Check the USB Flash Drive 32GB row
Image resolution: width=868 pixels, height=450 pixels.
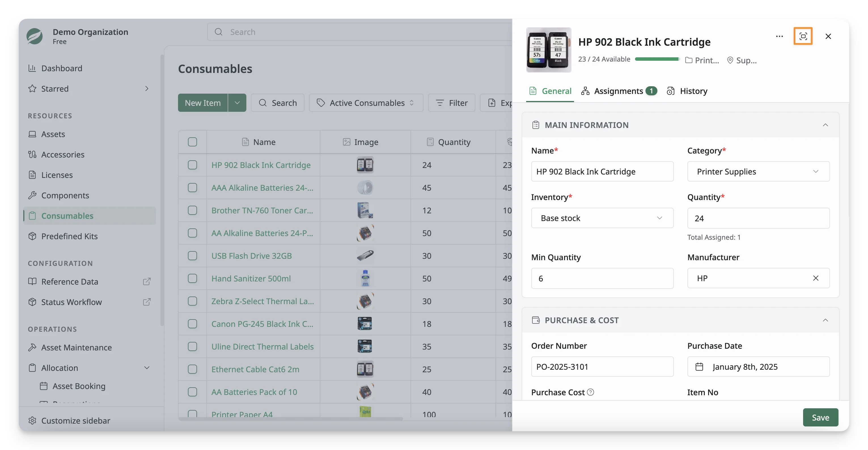192,255
